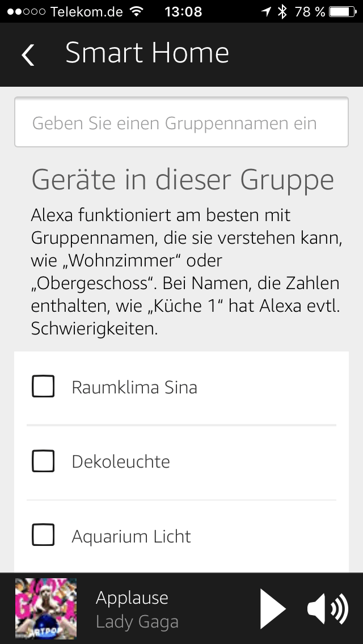Play the song Applause
Screen dimensions: 363x644
273,609
